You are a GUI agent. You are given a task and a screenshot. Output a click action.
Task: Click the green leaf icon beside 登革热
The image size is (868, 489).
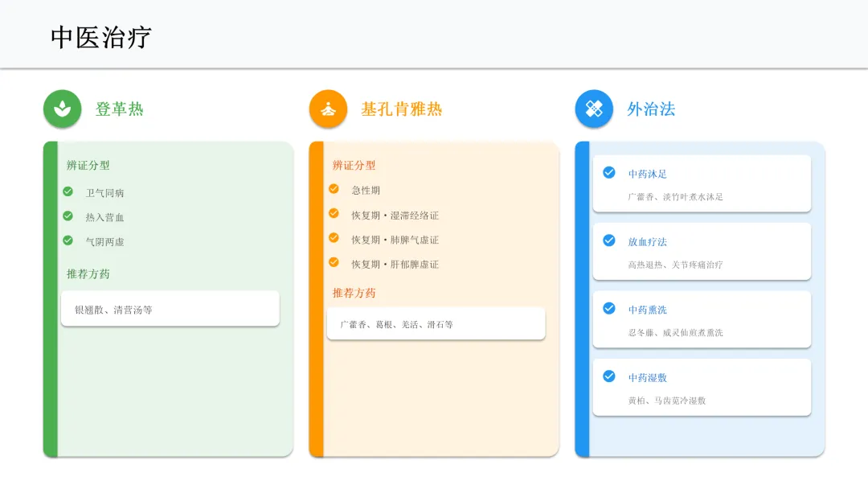click(62, 109)
